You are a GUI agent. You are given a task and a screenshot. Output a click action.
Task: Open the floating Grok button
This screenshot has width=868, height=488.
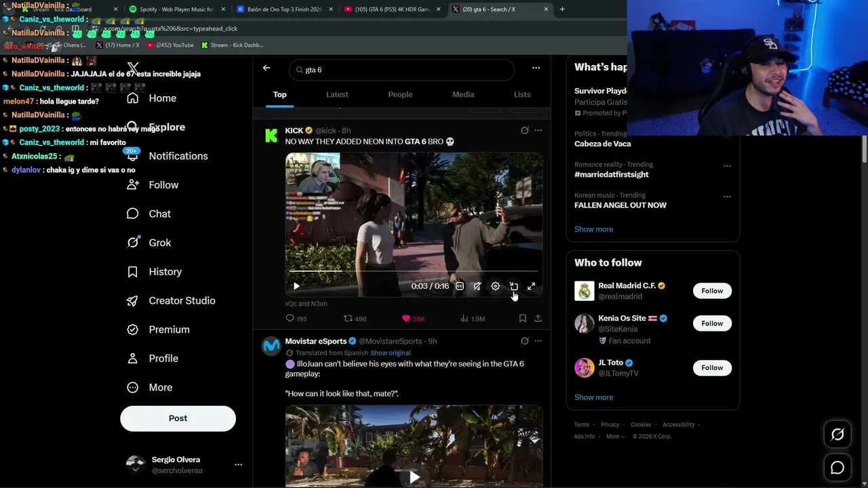point(837,435)
